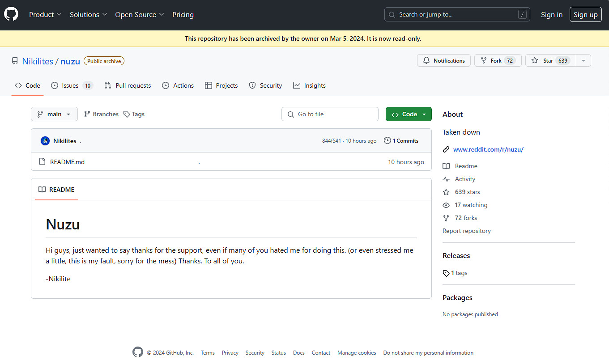Click the commit history clock icon
Image resolution: width=609 pixels, height=364 pixels.
(388, 141)
